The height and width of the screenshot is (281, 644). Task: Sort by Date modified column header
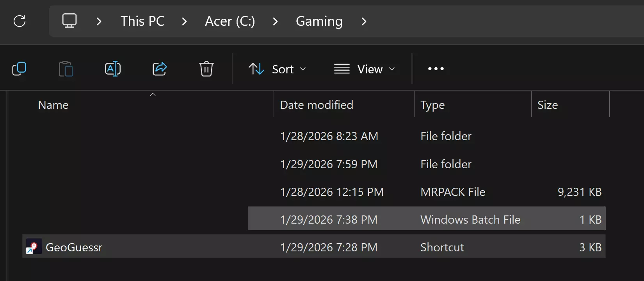click(x=317, y=105)
